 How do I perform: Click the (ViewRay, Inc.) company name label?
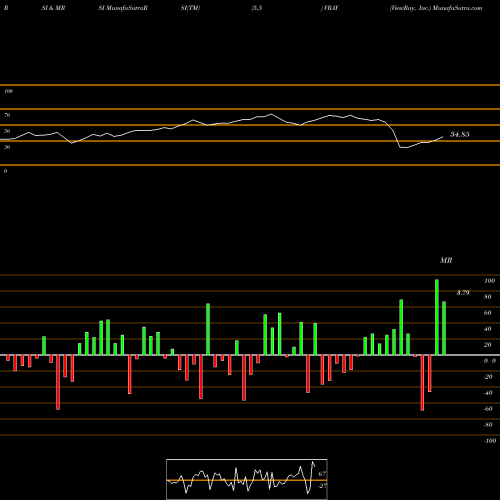(411, 8)
